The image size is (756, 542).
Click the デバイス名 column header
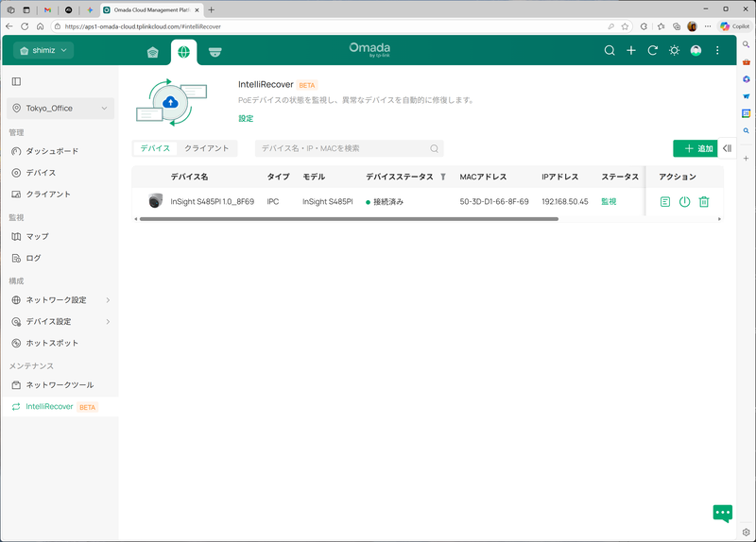click(x=189, y=177)
